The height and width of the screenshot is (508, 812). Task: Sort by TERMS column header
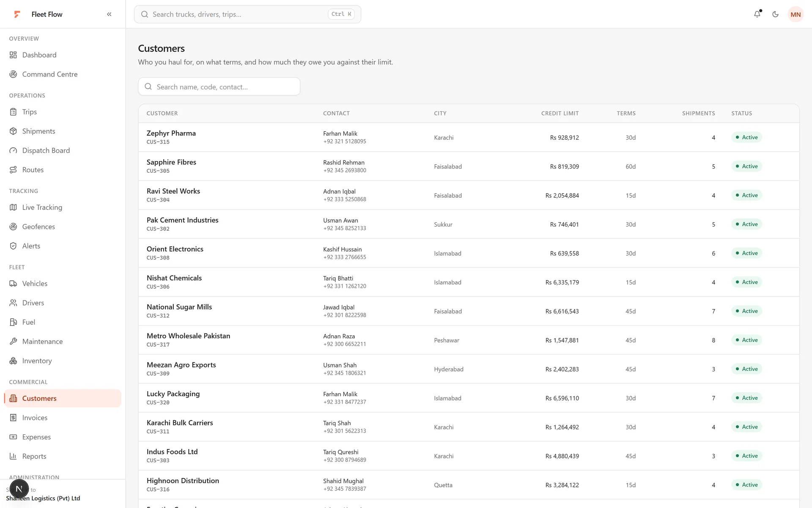coord(626,113)
